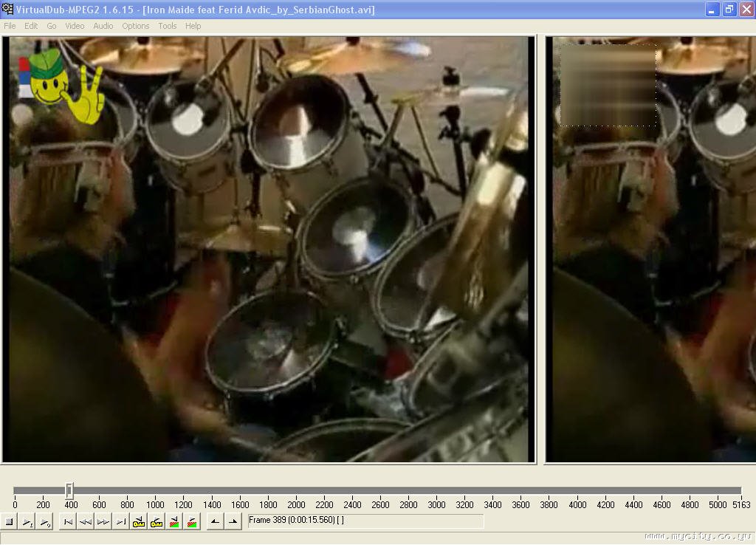The image size is (756, 545).
Task: Mark selection start (mark in)
Action: pyautogui.click(x=215, y=522)
